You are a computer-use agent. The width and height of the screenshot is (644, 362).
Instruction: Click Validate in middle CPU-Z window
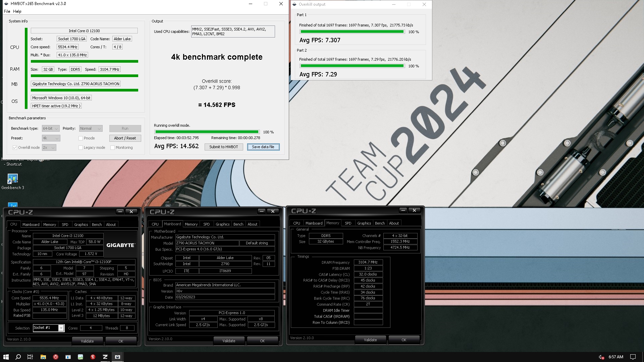pos(229,341)
